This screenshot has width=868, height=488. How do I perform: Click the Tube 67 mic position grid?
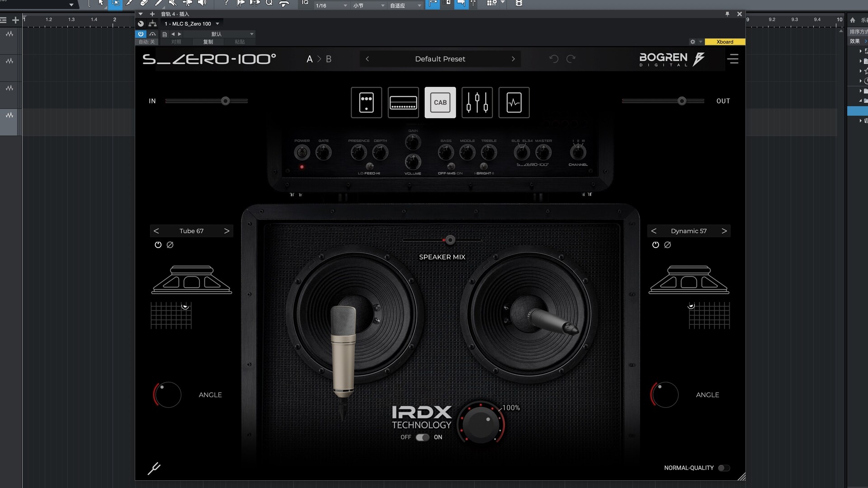point(171,315)
